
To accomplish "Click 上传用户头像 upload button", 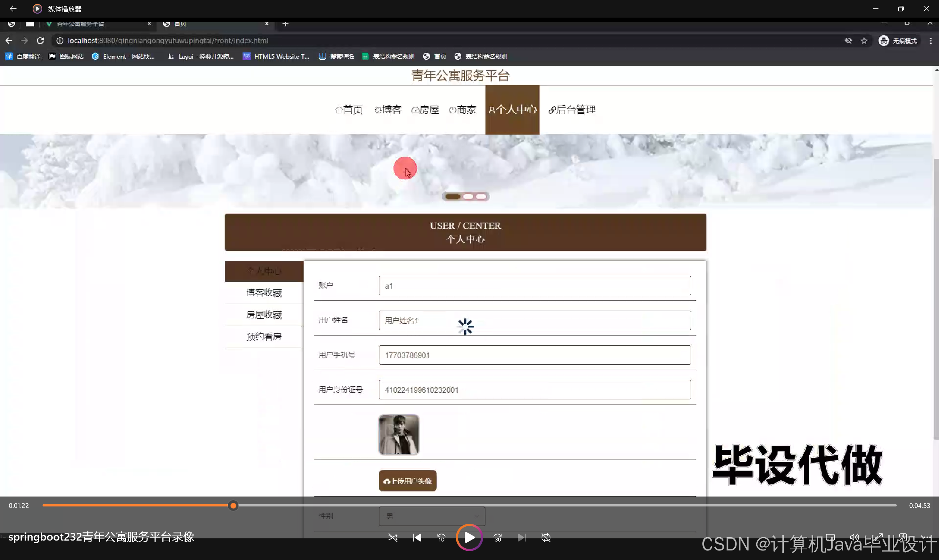I will pyautogui.click(x=407, y=481).
